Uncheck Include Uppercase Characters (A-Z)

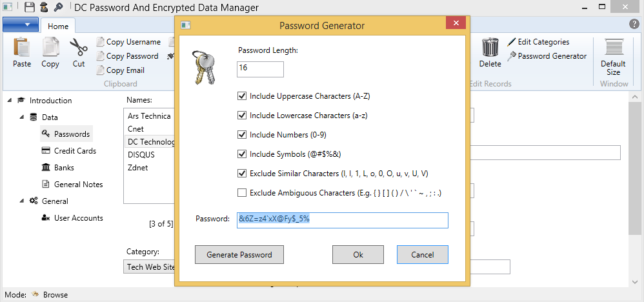click(242, 97)
